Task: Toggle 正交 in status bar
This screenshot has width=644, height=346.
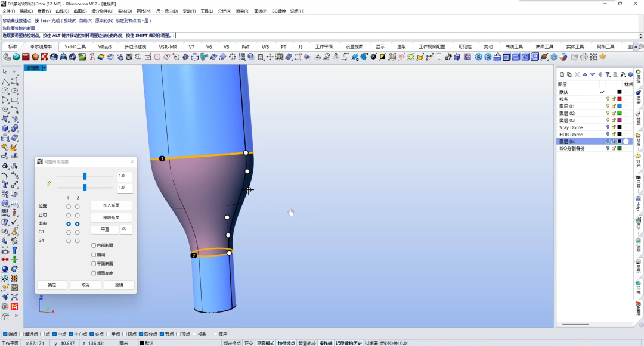Action: (249, 343)
